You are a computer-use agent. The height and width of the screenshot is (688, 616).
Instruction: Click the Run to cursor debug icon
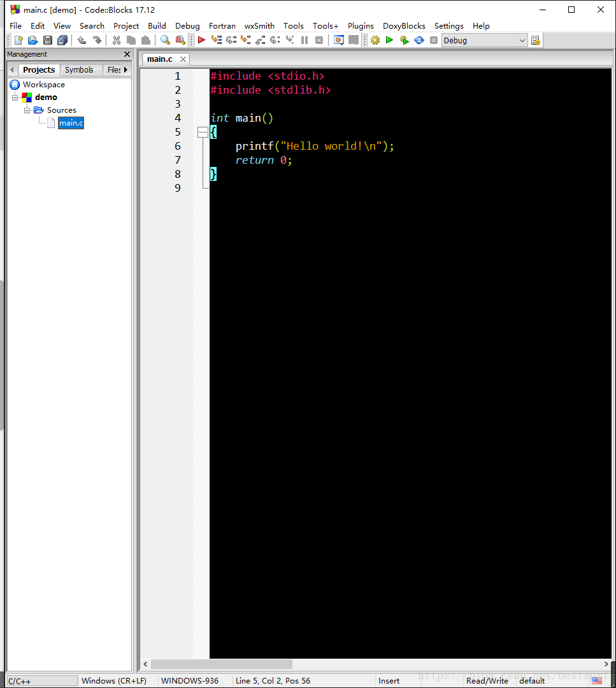pyautogui.click(x=217, y=40)
